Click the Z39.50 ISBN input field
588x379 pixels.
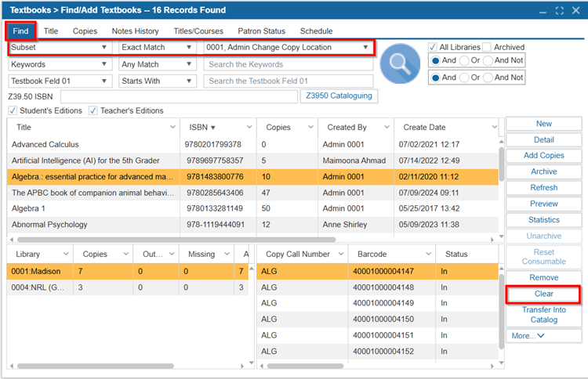[179, 96]
